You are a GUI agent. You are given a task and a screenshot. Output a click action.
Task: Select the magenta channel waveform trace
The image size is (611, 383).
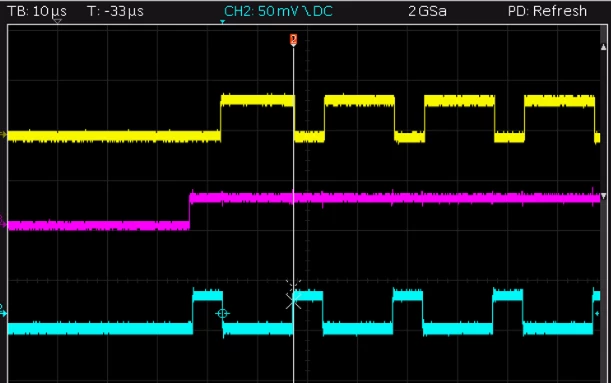(x=304, y=210)
